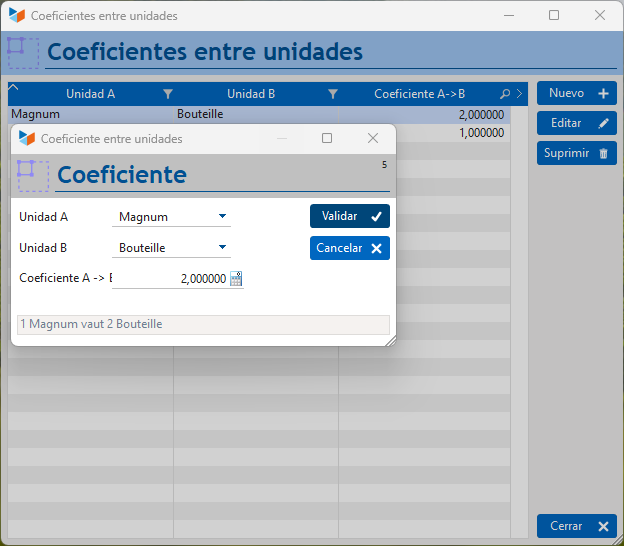Click the plus icon on Nuevo

click(x=603, y=94)
